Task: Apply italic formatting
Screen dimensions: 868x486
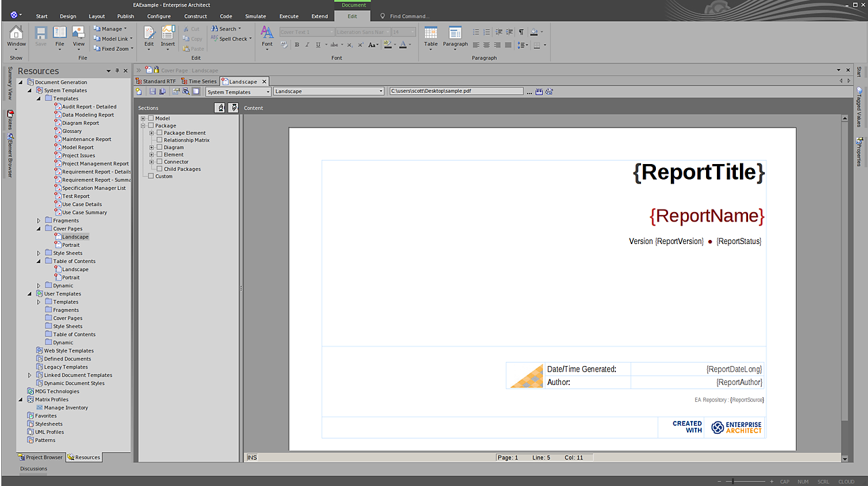Action: click(307, 45)
